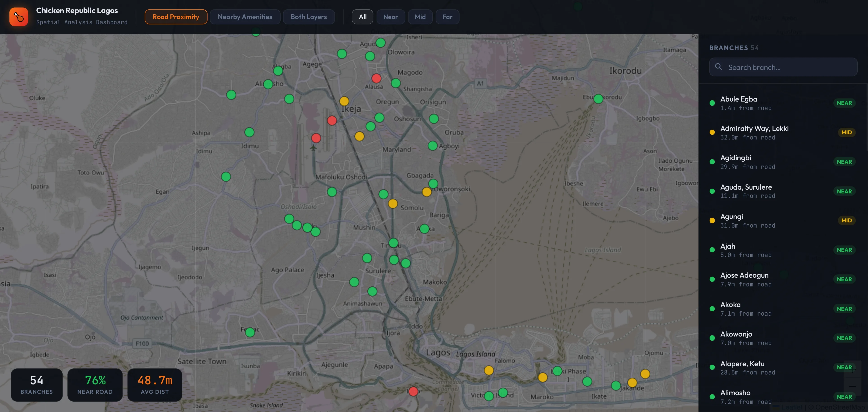868x412 pixels.
Task: Select the green marker left of Egan
Action: [226, 177]
